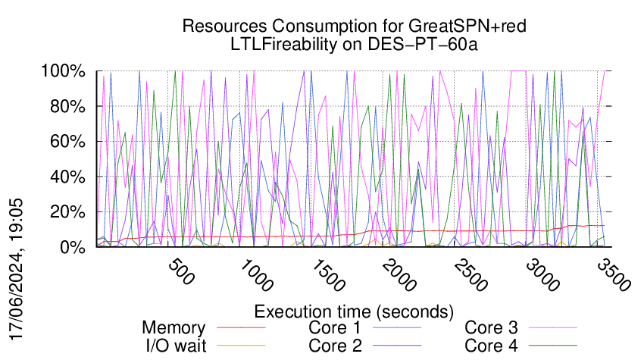
Task: Click the 40% y-axis label
Action: pos(67,177)
